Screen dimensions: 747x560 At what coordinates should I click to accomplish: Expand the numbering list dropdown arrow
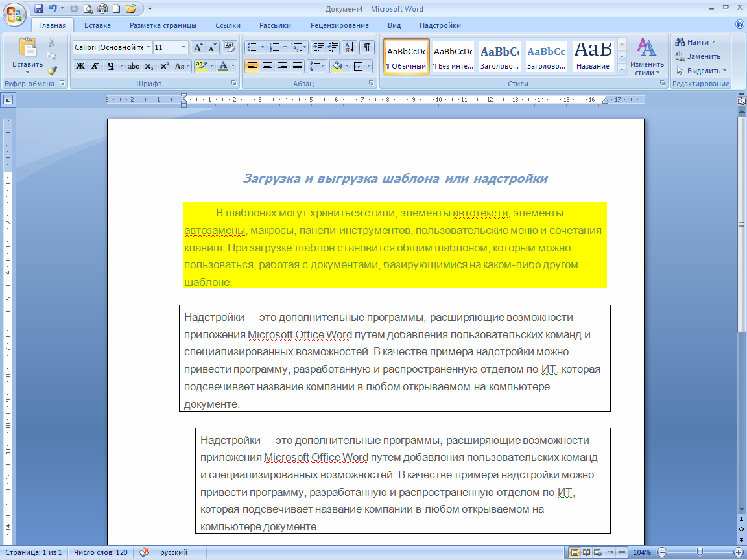coord(285,47)
